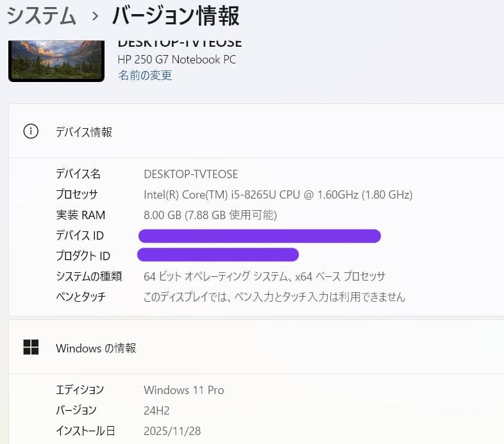Collapse the デバイス情報 section header
Image resolution: width=504 pixels, height=444 pixels.
(256, 132)
